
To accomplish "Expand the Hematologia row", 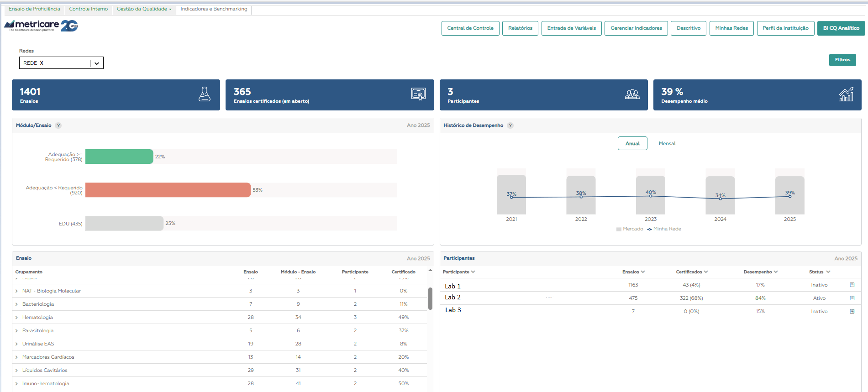I will click(x=17, y=318).
